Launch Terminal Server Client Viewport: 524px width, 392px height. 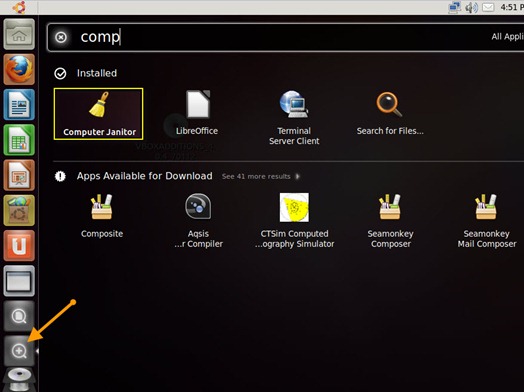point(294,118)
